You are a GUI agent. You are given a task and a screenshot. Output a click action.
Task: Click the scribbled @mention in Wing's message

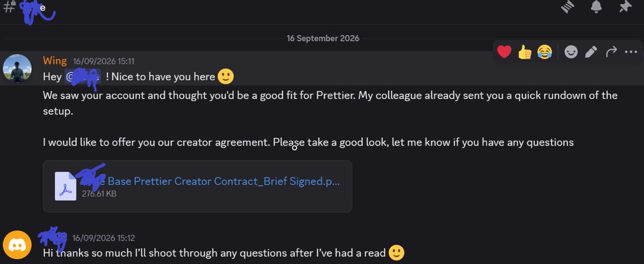coord(83,77)
